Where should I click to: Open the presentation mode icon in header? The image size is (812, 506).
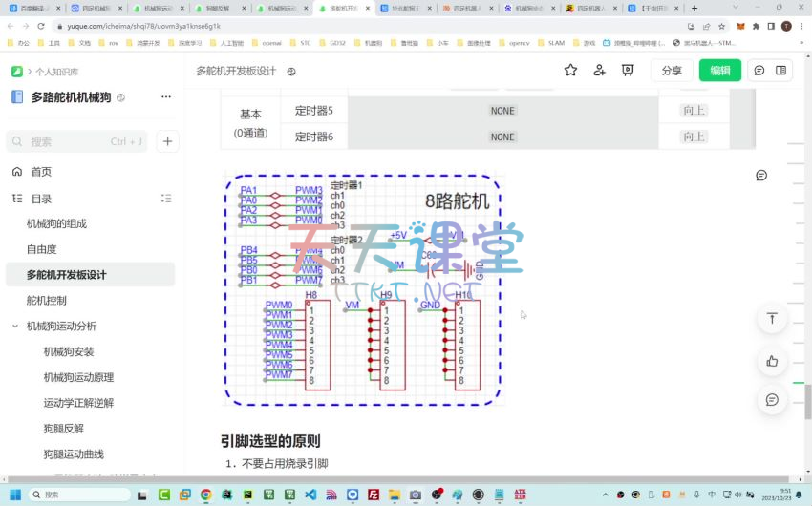click(x=628, y=71)
